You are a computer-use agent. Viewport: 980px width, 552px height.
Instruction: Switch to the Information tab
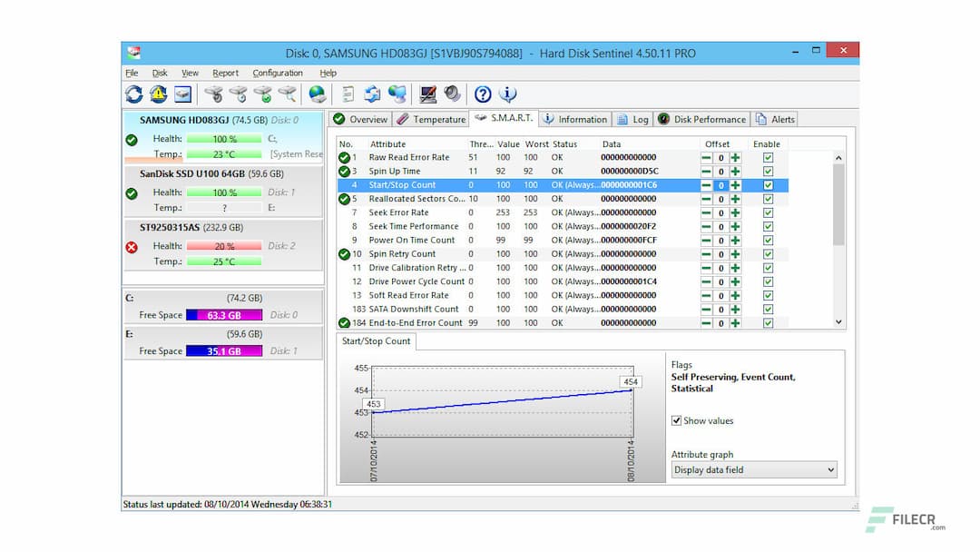575,120
